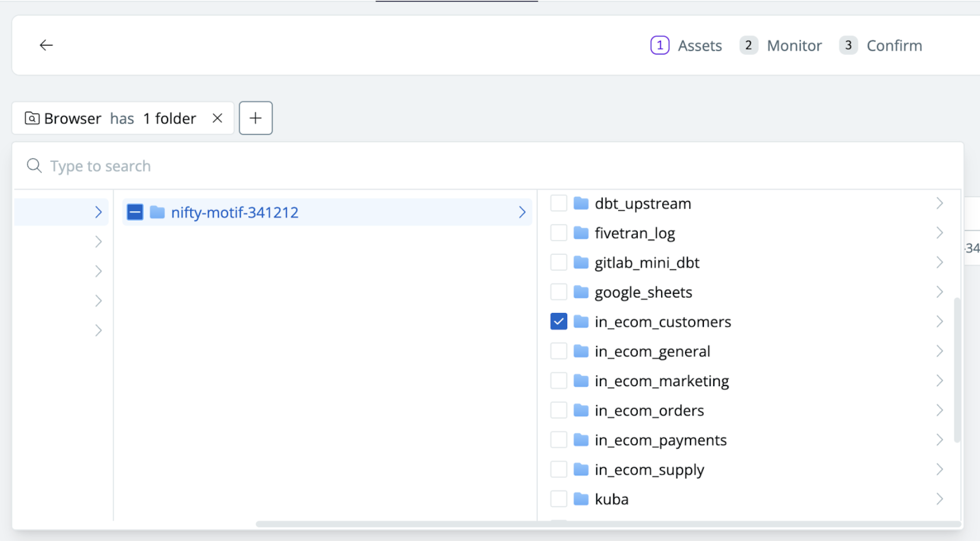Image resolution: width=980 pixels, height=541 pixels.
Task: Uncheck the in_ecom_customers checkbox
Action: coord(558,322)
